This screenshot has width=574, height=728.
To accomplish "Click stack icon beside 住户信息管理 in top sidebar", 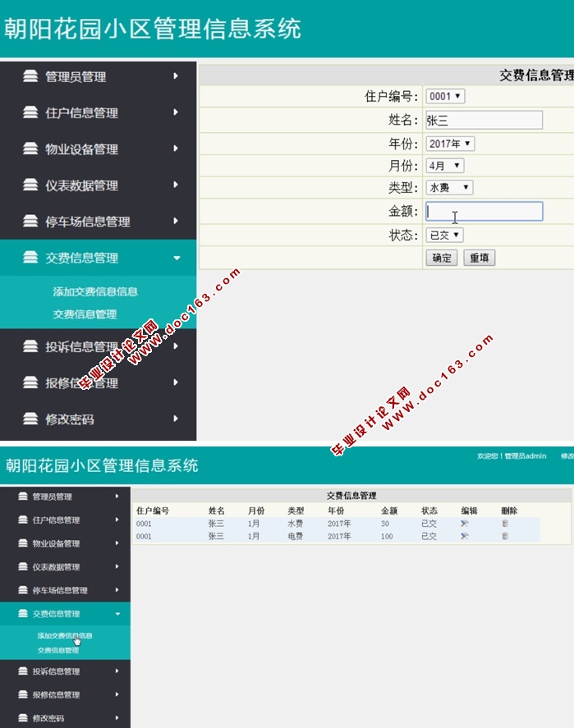I will coord(30,112).
